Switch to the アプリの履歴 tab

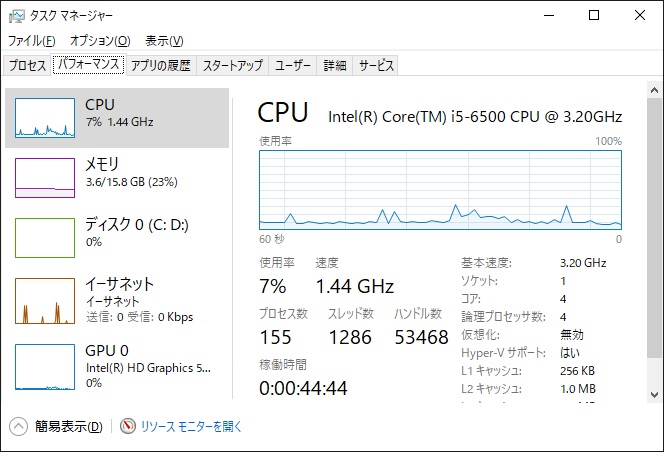pyautogui.click(x=160, y=65)
